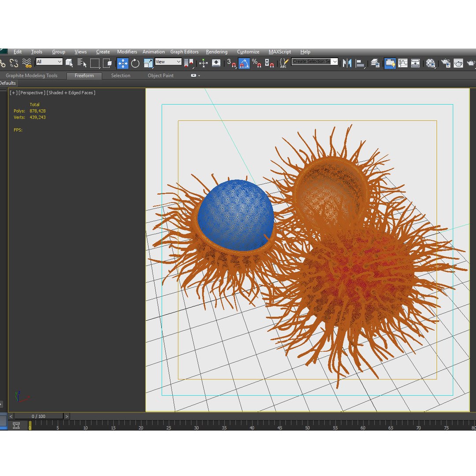Viewport: 476px width, 476px height.
Task: Open the Graph Editors menu
Action: tap(184, 52)
